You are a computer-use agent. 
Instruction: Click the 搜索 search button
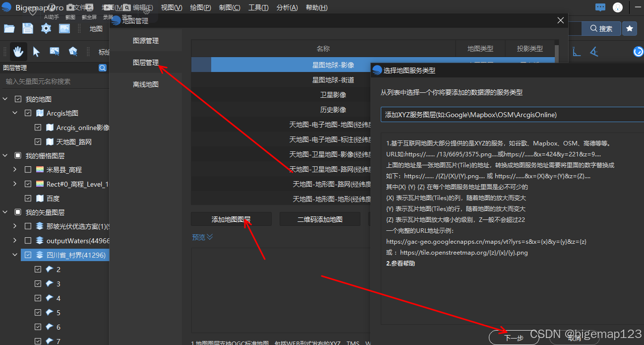pos(601,29)
